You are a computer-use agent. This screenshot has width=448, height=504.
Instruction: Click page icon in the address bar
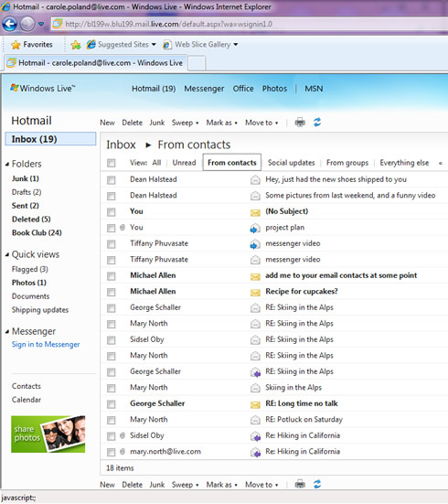click(58, 24)
